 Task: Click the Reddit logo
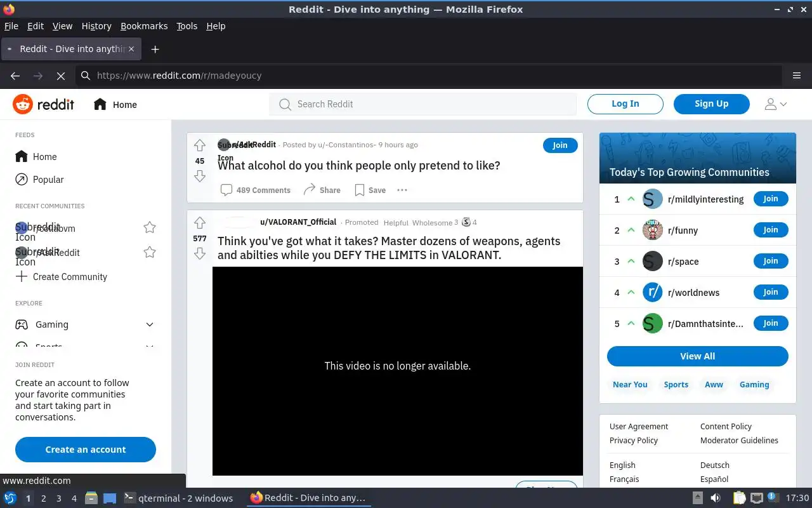coord(43,104)
